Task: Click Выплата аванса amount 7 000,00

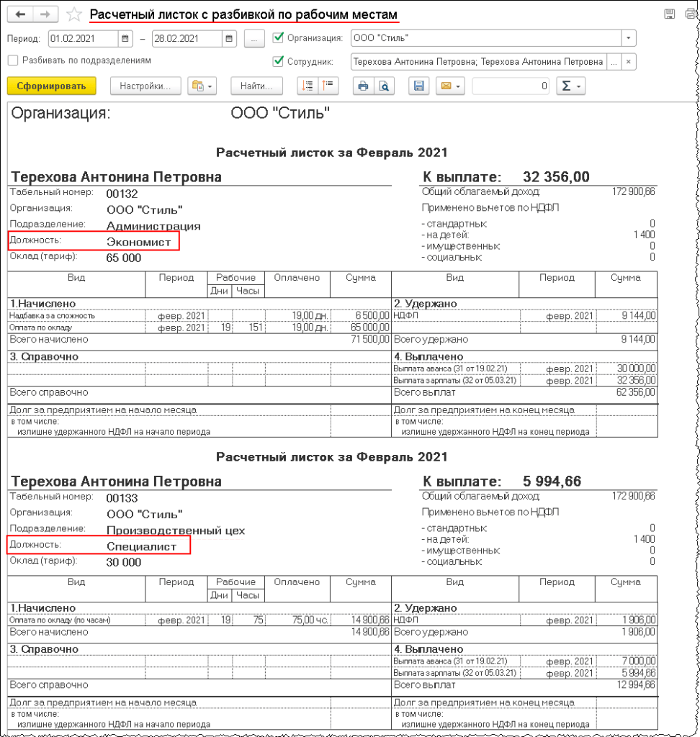Action: pyautogui.click(x=638, y=661)
